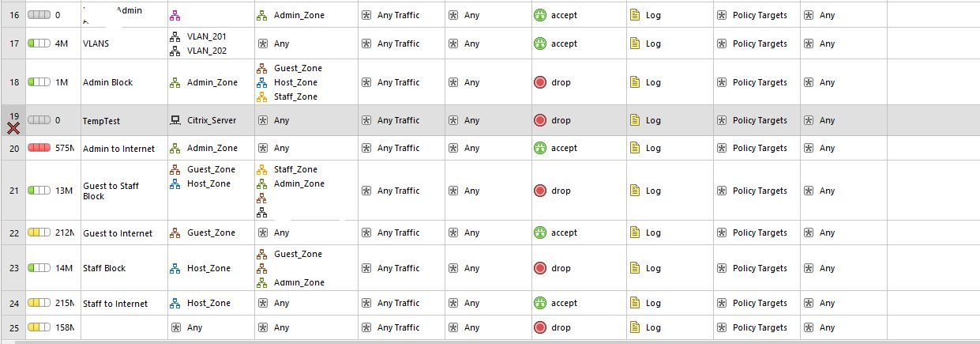The height and width of the screenshot is (344, 980).
Task: Click the Admin to Internet rule name cell
Action: (x=124, y=148)
